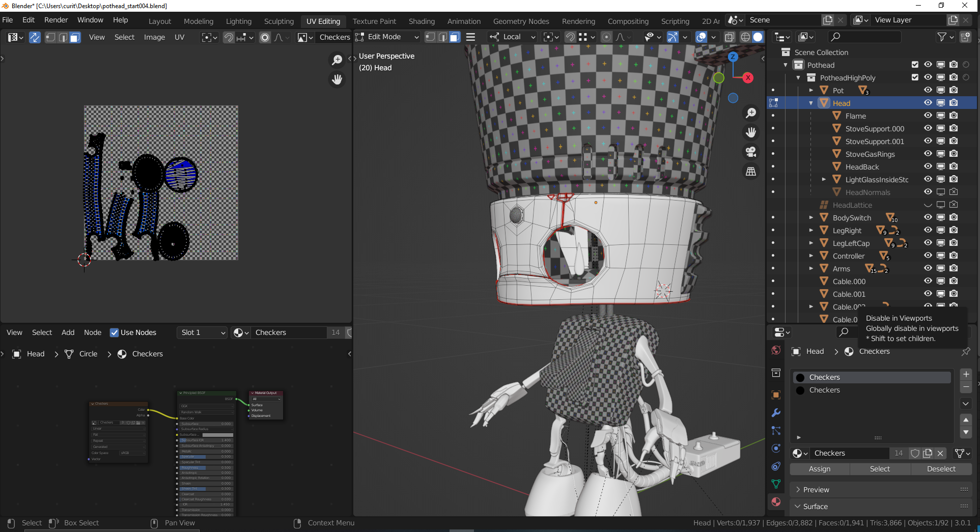Open the Material properties tab icon
Image resolution: width=980 pixels, height=532 pixels.
tap(776, 502)
